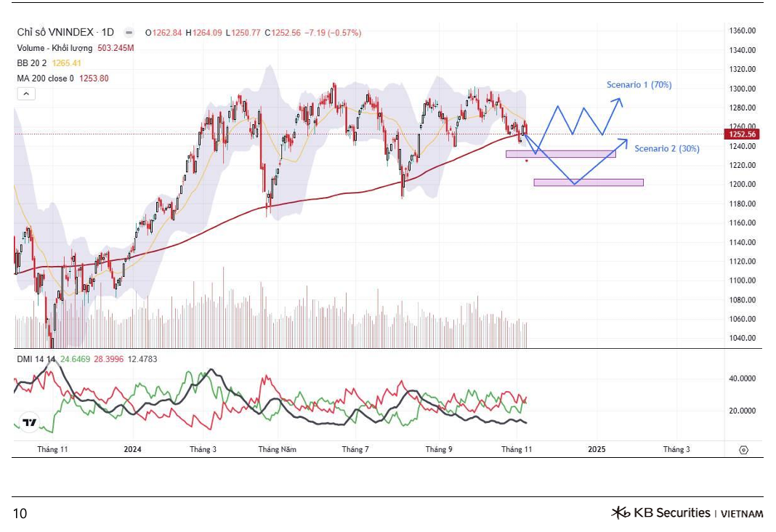This screenshot has width=776, height=532.
Task: Click the TradingView logo in DMI pane
Action: pos(29,422)
